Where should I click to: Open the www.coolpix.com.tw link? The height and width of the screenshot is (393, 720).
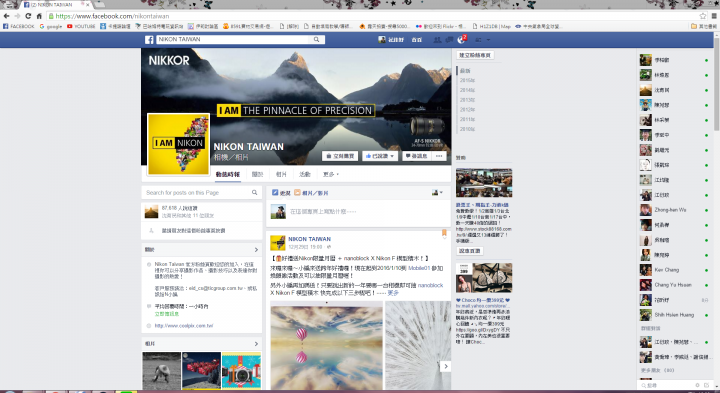[x=184, y=326]
